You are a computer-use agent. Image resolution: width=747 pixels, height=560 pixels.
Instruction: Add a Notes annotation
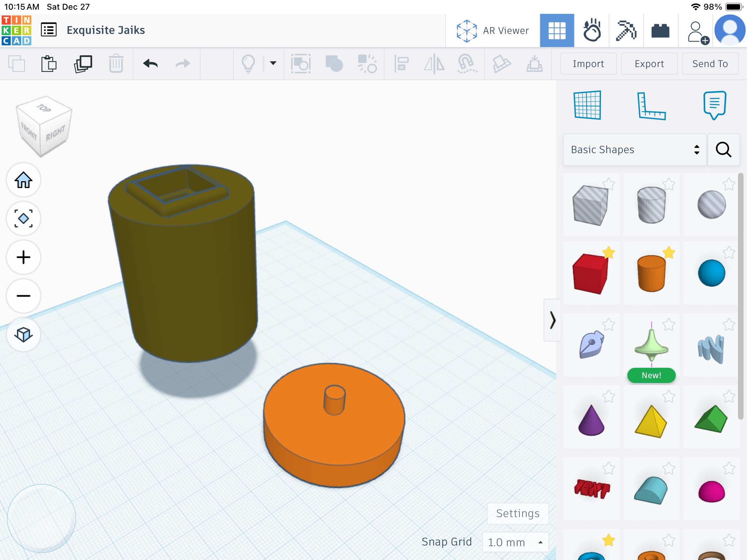tap(714, 105)
